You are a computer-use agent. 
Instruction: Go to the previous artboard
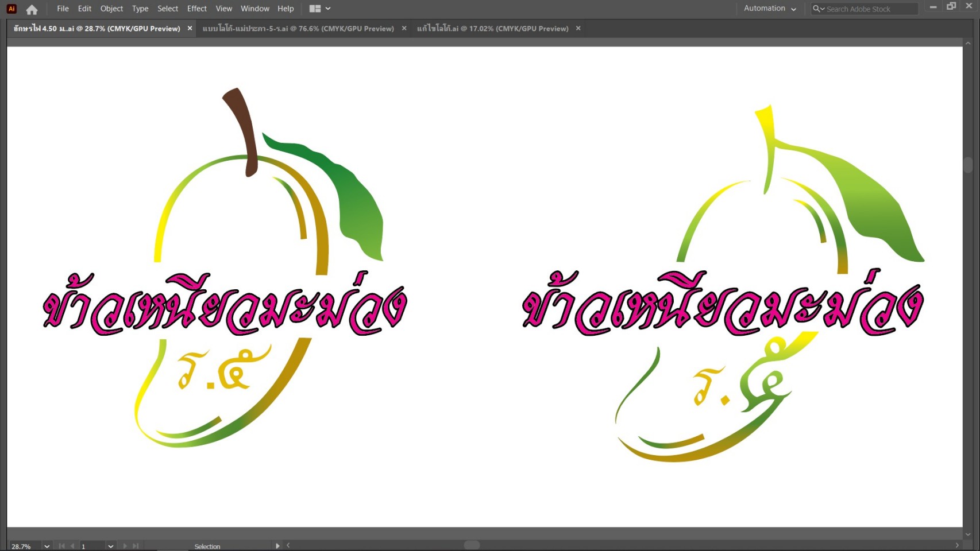[x=72, y=546]
